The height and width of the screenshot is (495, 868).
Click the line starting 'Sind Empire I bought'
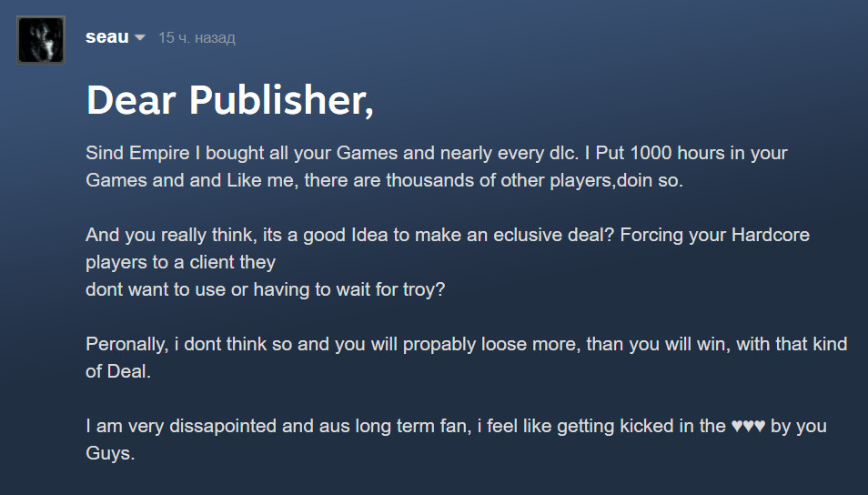point(436,153)
